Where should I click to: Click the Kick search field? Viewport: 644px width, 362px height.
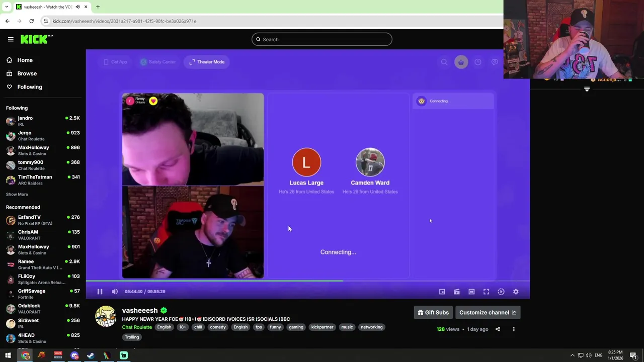(322, 39)
